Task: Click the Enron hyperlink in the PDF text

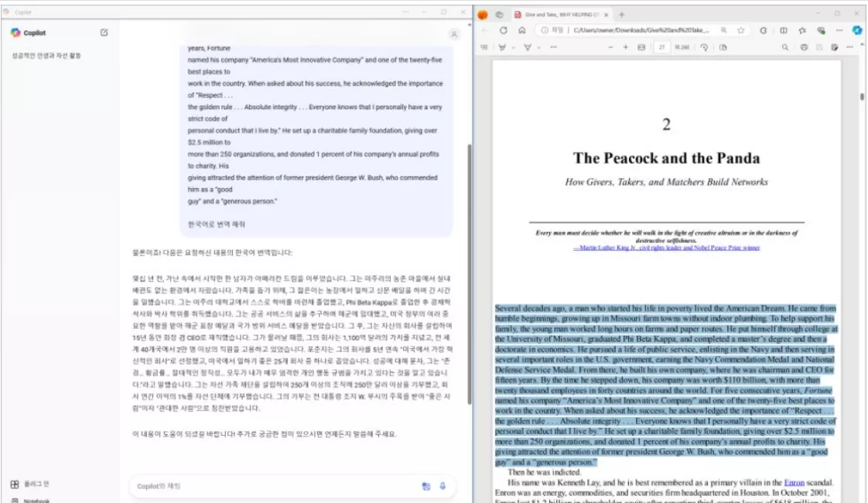Action: (796, 481)
